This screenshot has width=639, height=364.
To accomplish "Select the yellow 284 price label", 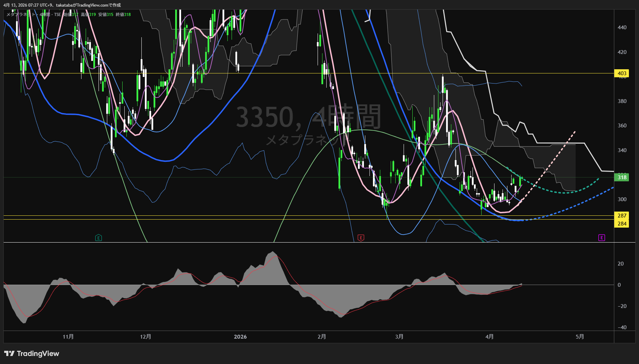I will [x=622, y=224].
